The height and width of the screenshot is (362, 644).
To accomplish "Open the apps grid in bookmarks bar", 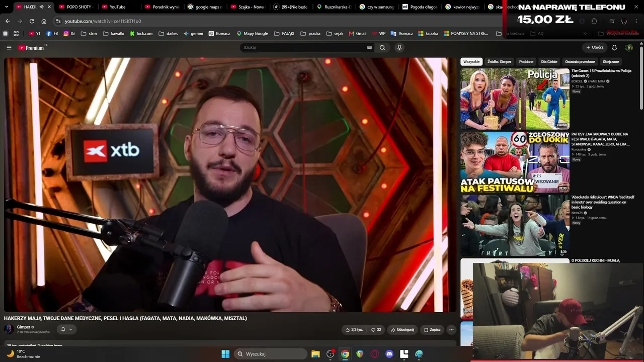I will tap(16, 34).
